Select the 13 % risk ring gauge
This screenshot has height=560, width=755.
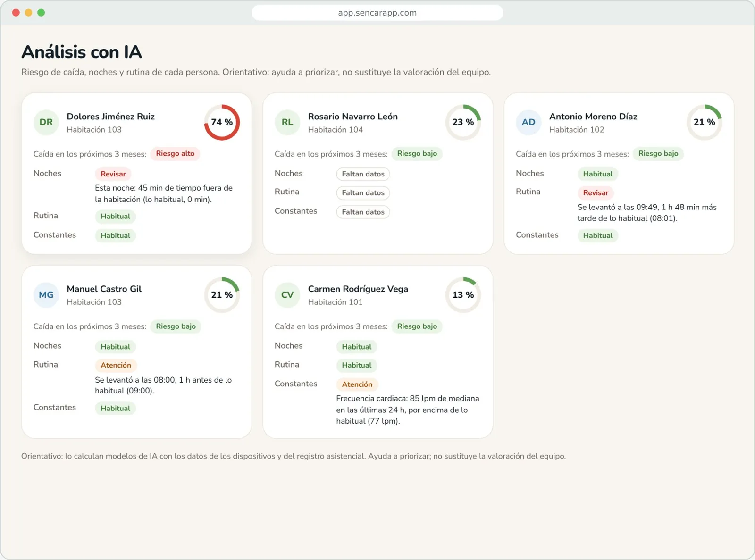(463, 295)
